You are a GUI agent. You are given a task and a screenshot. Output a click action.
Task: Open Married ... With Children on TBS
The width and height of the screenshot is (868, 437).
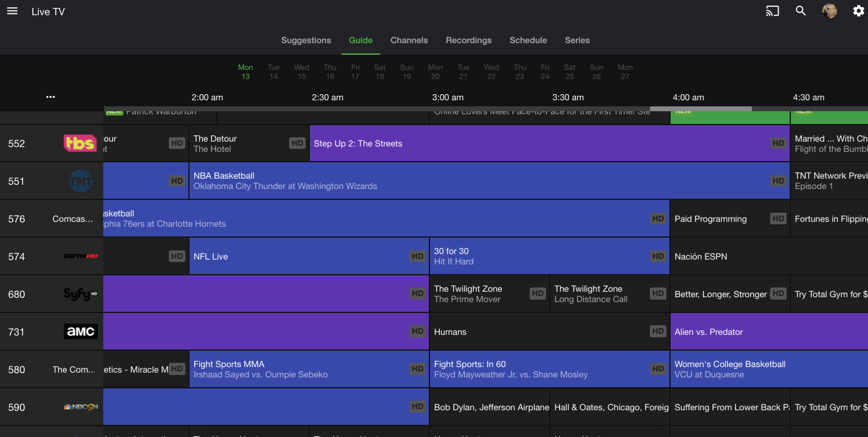coord(829,143)
